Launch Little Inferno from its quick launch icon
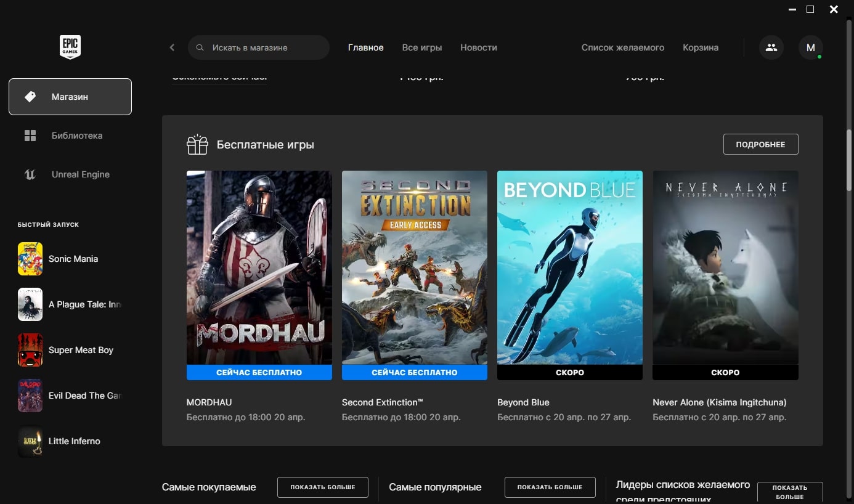The width and height of the screenshot is (854, 504). (x=30, y=441)
